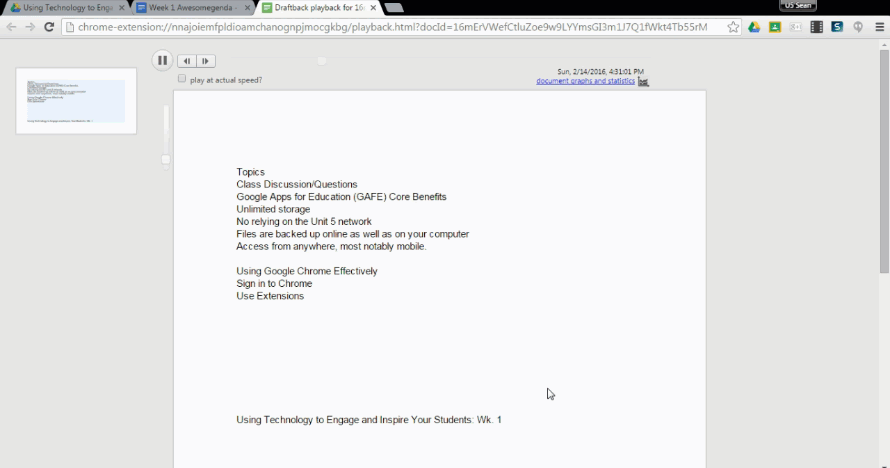The width and height of the screenshot is (890, 468).
Task: Click the graph icon beside statistics link
Action: [x=643, y=82]
